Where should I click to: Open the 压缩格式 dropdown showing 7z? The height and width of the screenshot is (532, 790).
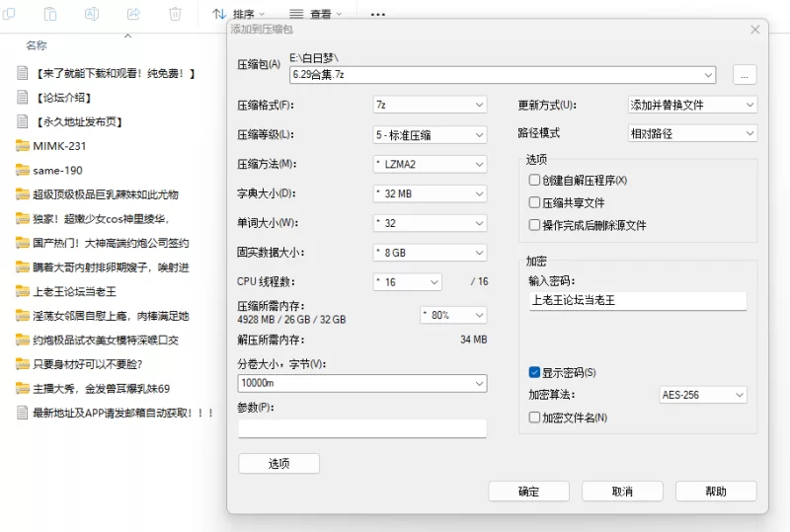tap(430, 105)
